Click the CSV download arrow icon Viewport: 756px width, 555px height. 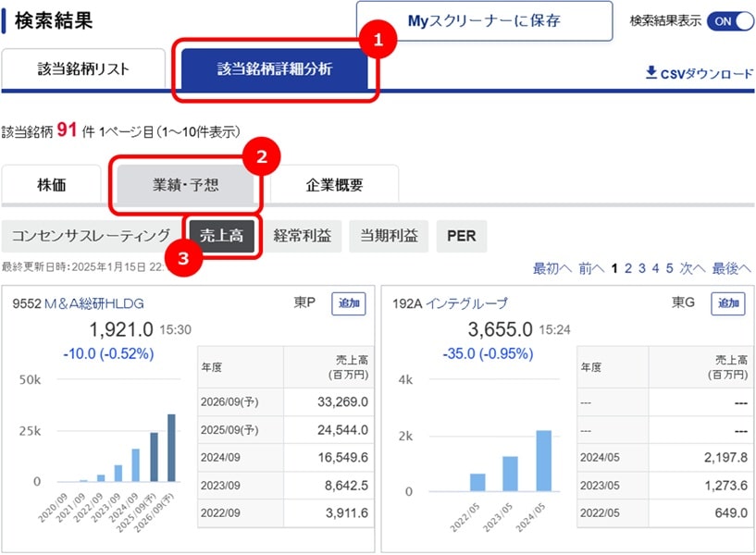pyautogui.click(x=651, y=72)
